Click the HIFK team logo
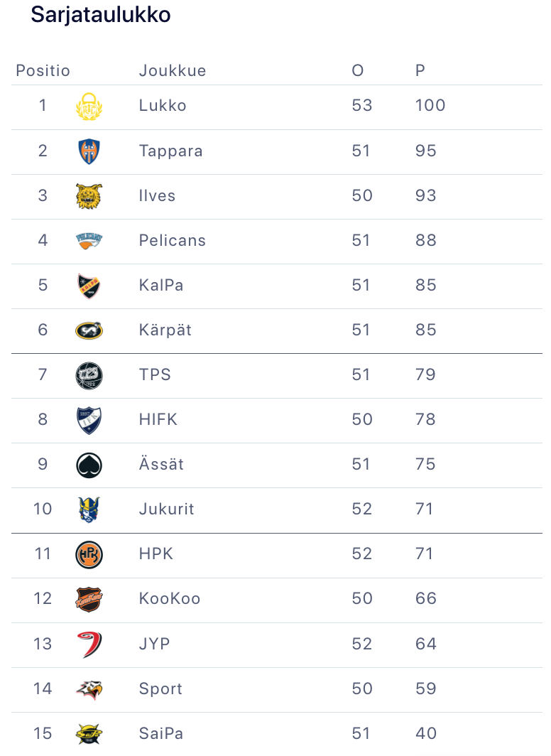Image resolution: width=551 pixels, height=756 pixels. (89, 420)
